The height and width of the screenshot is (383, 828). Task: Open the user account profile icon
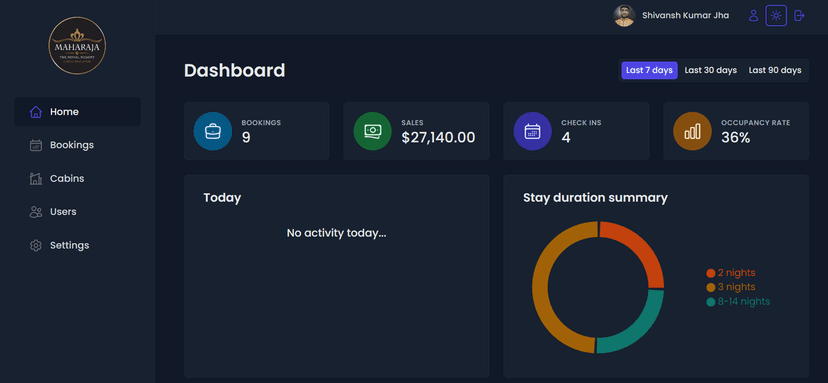[754, 15]
